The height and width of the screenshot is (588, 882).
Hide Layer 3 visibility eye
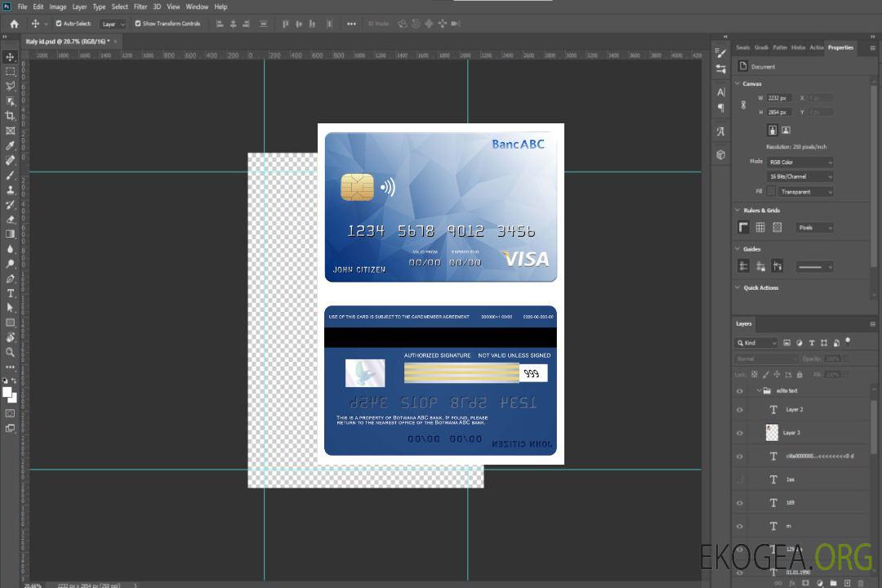[x=740, y=434]
